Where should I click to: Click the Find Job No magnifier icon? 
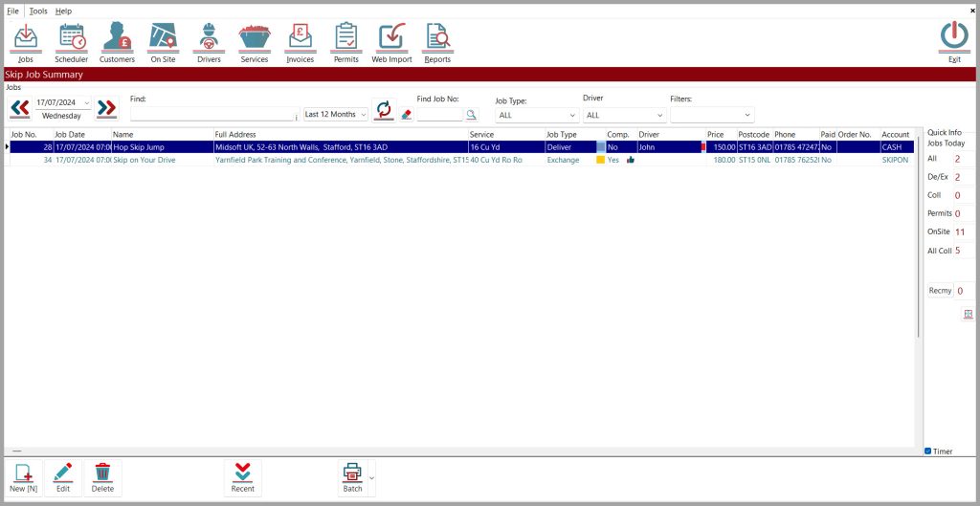(471, 115)
